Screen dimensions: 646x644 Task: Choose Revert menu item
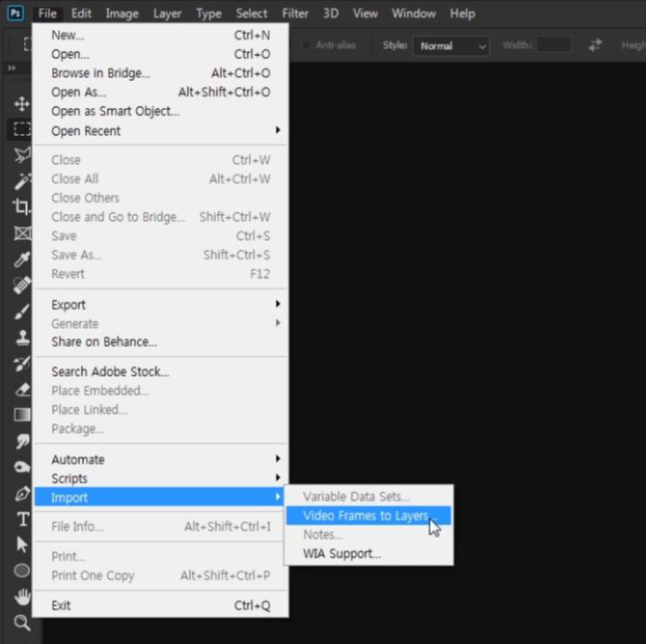161,274
